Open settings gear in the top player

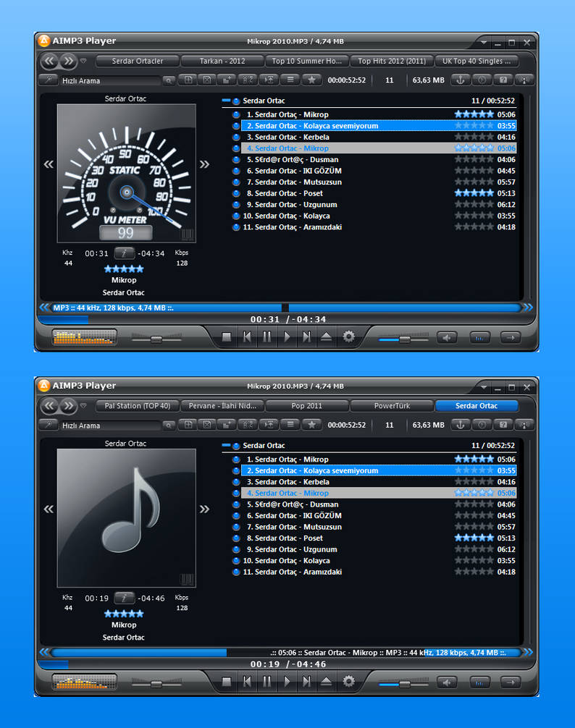[x=349, y=337]
